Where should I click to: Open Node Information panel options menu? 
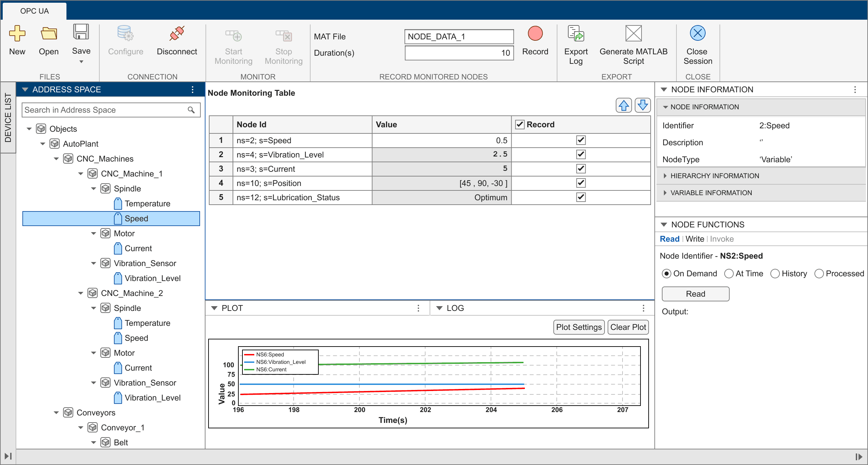tap(855, 90)
